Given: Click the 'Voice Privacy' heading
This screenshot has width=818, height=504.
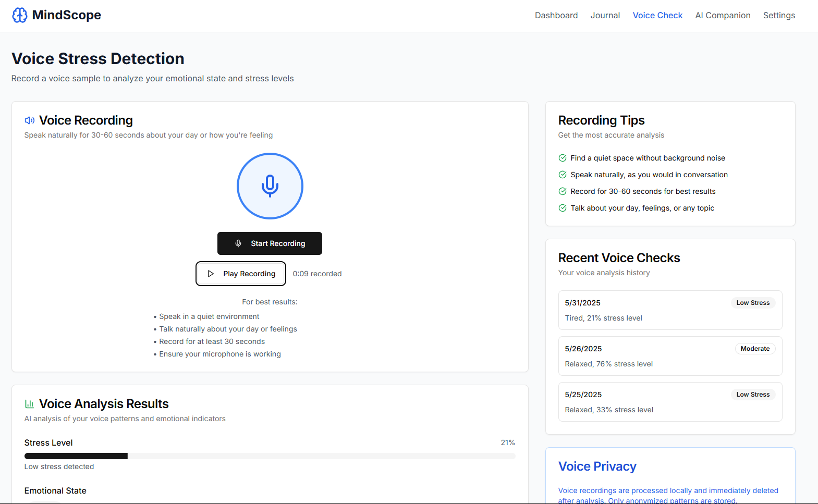Looking at the screenshot, I should click(x=597, y=466).
